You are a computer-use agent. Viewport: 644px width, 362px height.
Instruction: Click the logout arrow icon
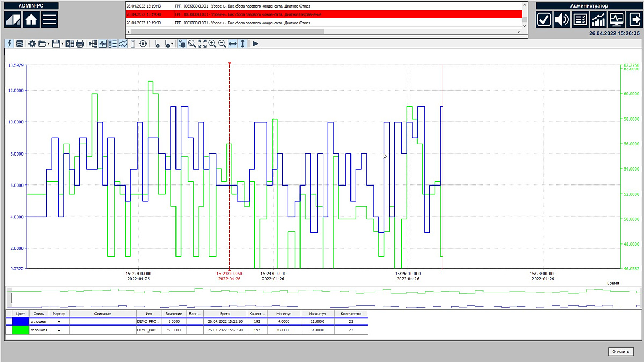coord(634,20)
